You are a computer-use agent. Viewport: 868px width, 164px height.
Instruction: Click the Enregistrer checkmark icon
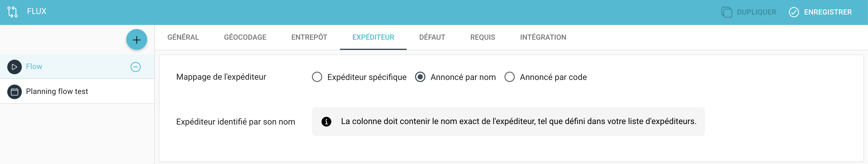[793, 12]
